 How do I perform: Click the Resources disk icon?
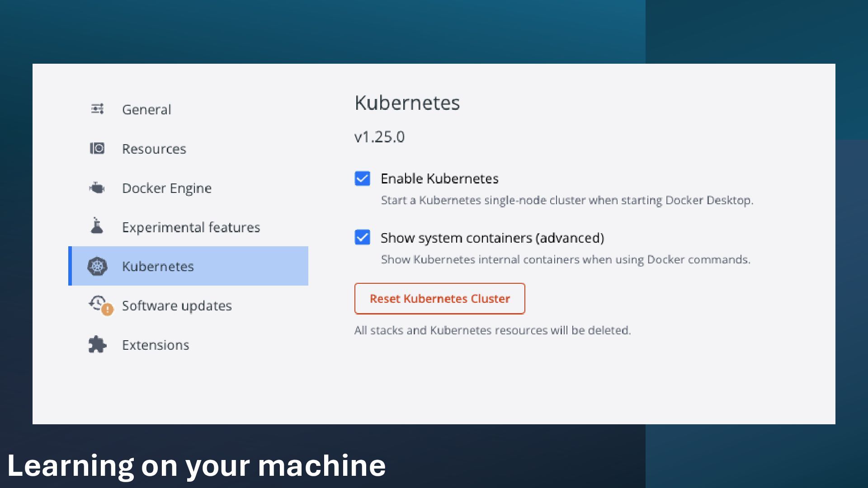click(97, 148)
